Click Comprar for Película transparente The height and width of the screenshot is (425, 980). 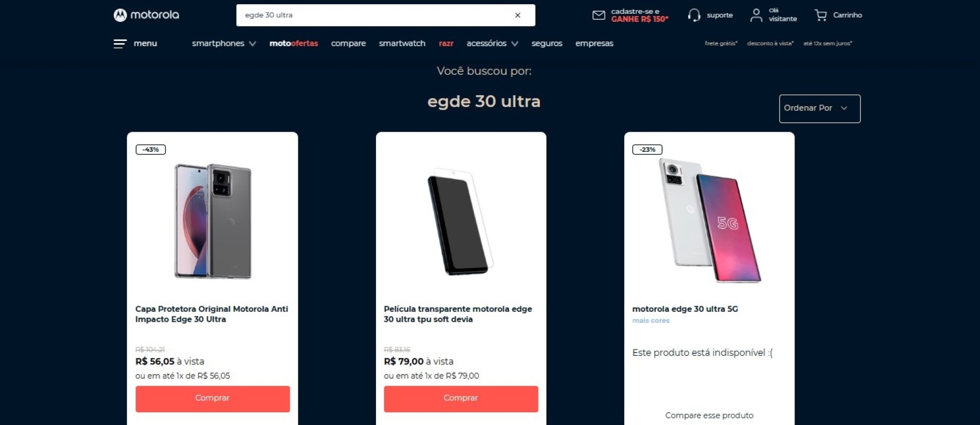461,398
